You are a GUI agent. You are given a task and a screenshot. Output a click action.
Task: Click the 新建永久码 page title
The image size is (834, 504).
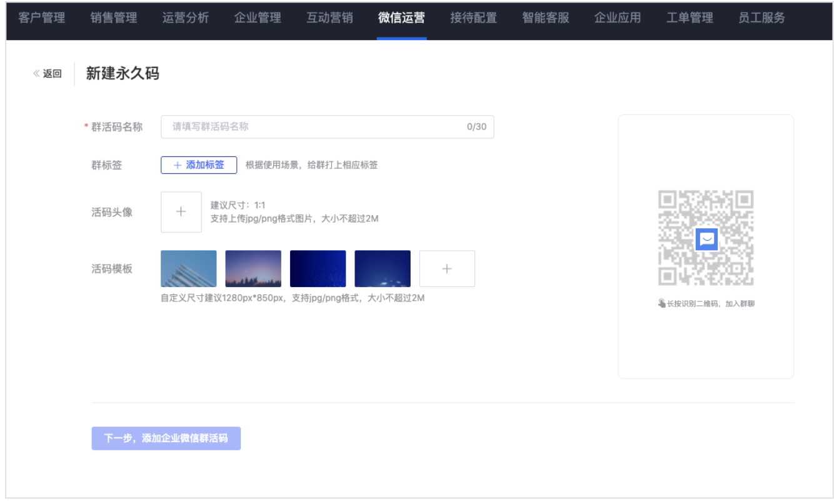(x=123, y=74)
